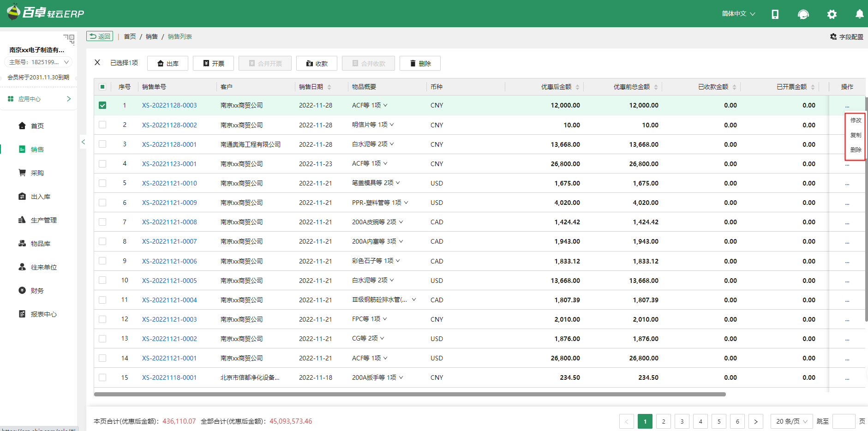
Task: Open 字段配置 field configuration
Action: 846,37
